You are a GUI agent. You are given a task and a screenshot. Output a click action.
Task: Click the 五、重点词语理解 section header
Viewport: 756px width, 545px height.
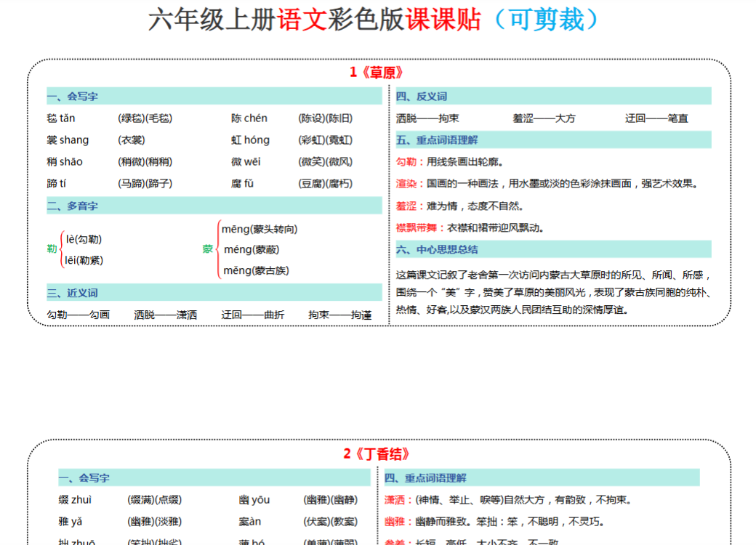[x=437, y=140]
